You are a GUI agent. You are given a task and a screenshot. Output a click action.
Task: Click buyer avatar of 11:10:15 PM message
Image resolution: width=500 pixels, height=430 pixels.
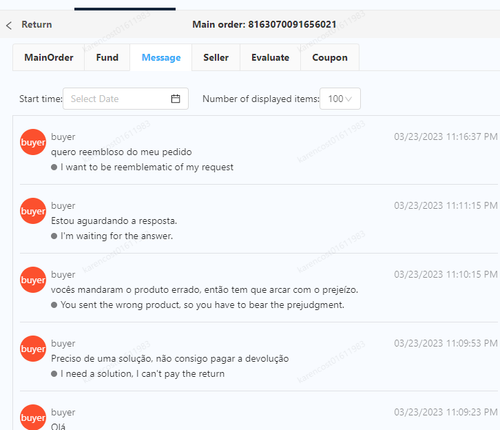point(33,280)
